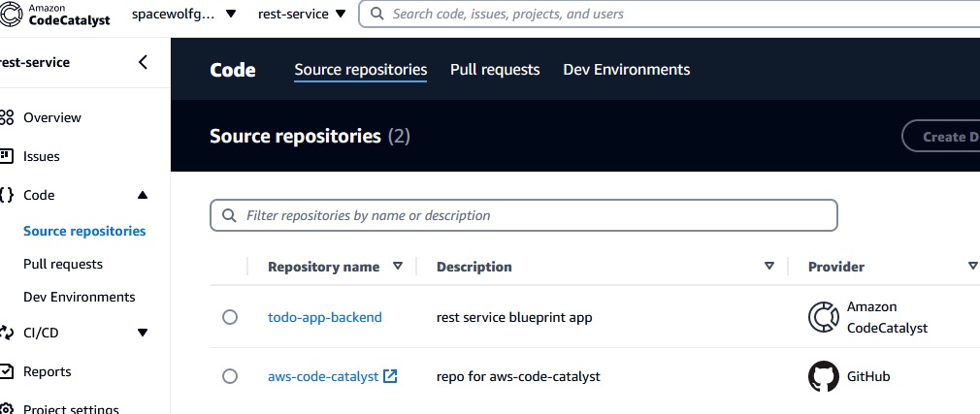
Task: Open Issues in the sidebar
Action: pyautogui.click(x=42, y=156)
